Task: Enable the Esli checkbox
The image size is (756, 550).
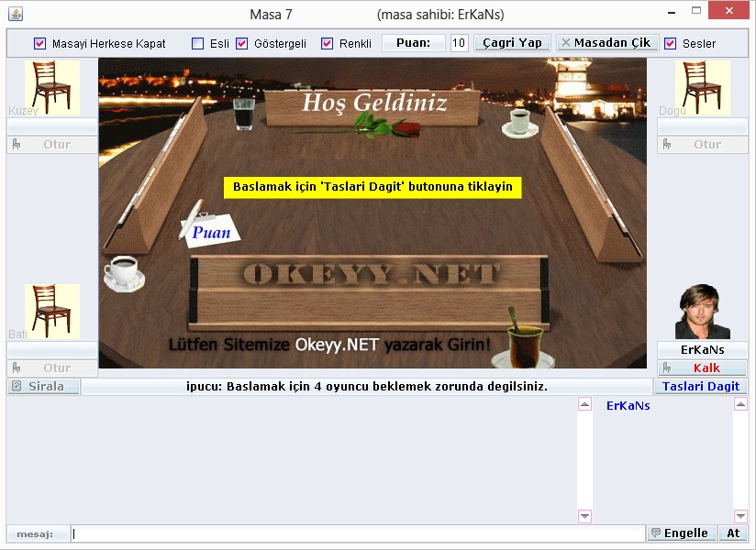Action: (x=197, y=43)
